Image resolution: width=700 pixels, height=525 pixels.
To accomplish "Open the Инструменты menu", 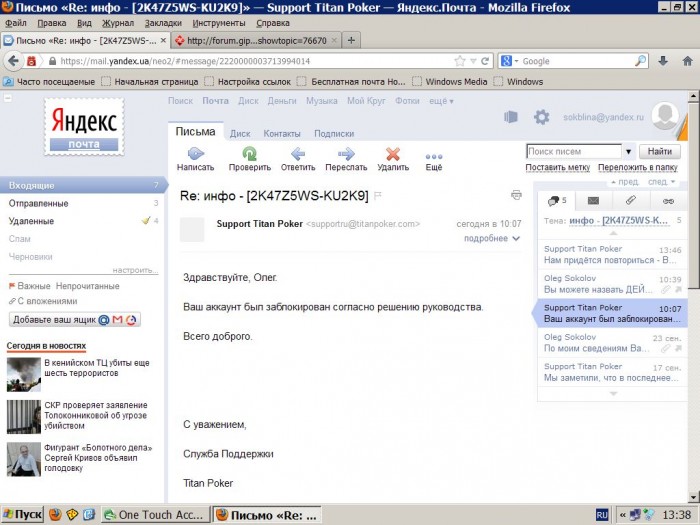I will (219, 23).
